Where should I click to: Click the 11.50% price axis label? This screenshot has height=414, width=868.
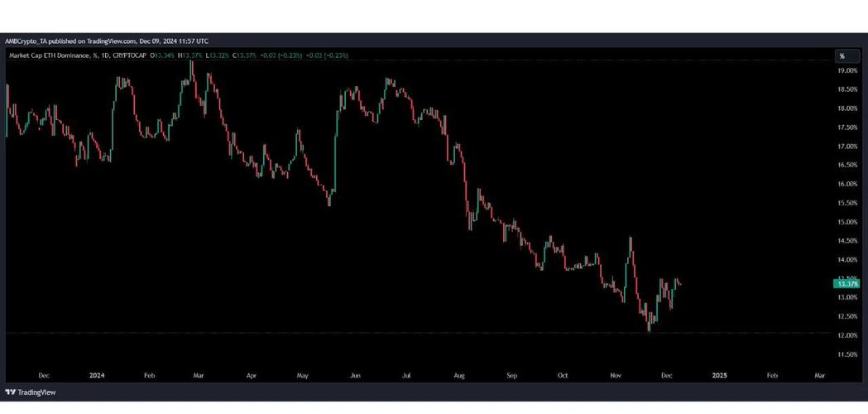point(847,354)
